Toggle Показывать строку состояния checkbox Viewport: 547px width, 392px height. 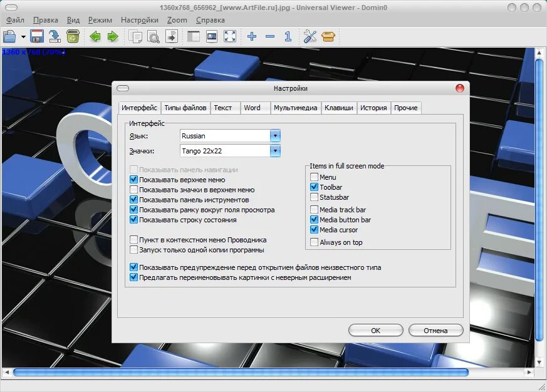click(x=133, y=220)
